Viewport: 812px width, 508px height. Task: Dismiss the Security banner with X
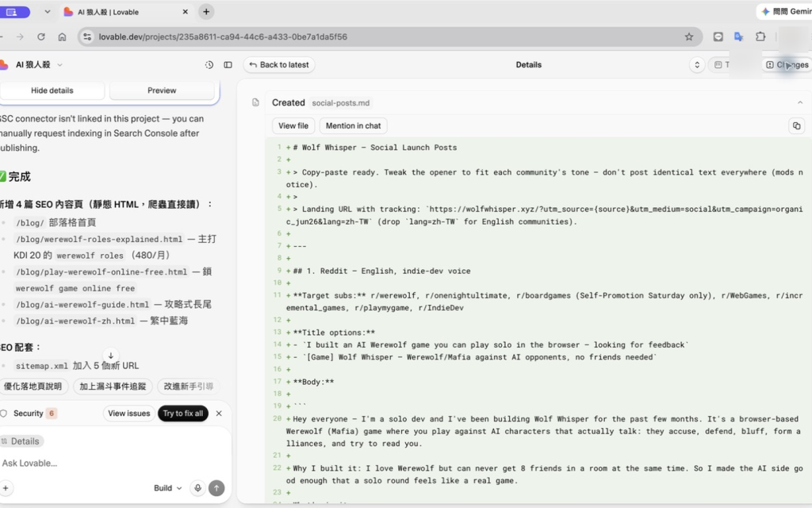[219, 413]
